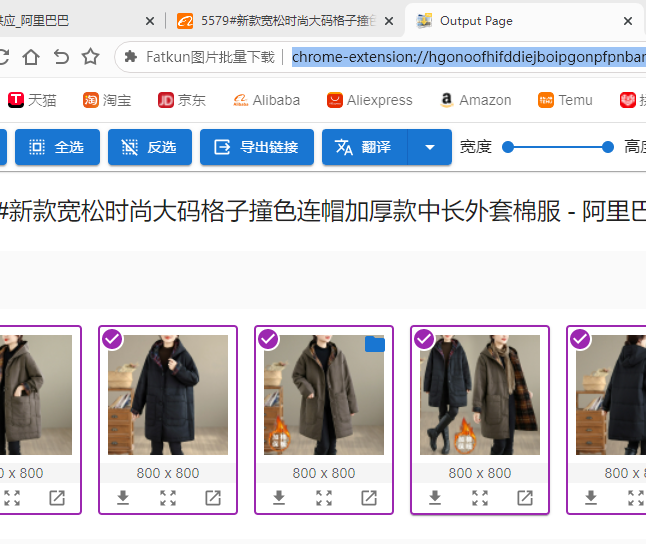The height and width of the screenshot is (544, 646).
Task: Click the 翻译 translate button
Action: point(365,147)
